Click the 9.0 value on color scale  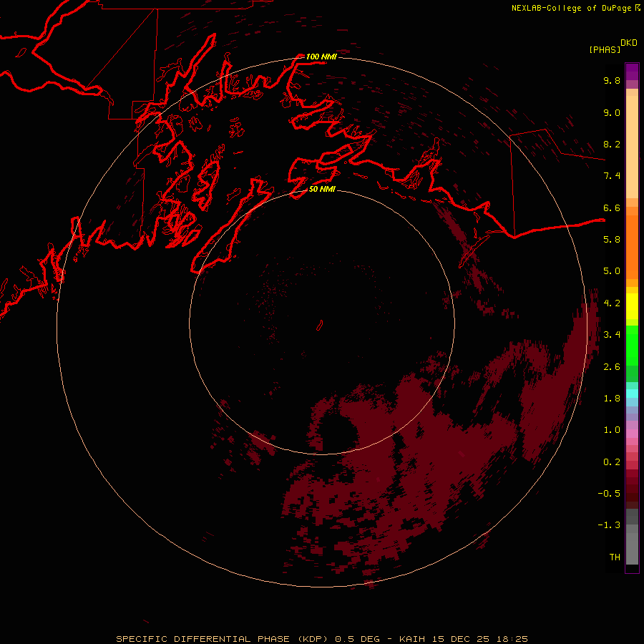(612, 112)
